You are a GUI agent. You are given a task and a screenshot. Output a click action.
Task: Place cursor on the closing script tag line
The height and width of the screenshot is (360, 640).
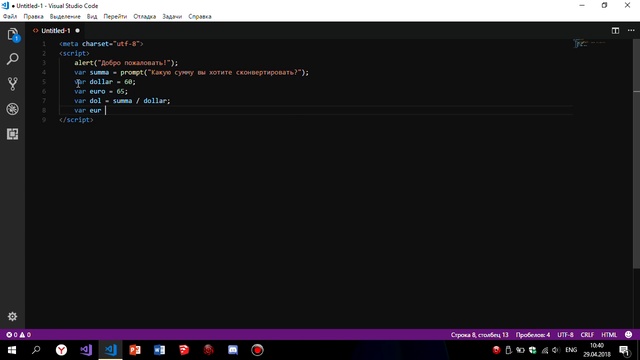(x=76, y=120)
